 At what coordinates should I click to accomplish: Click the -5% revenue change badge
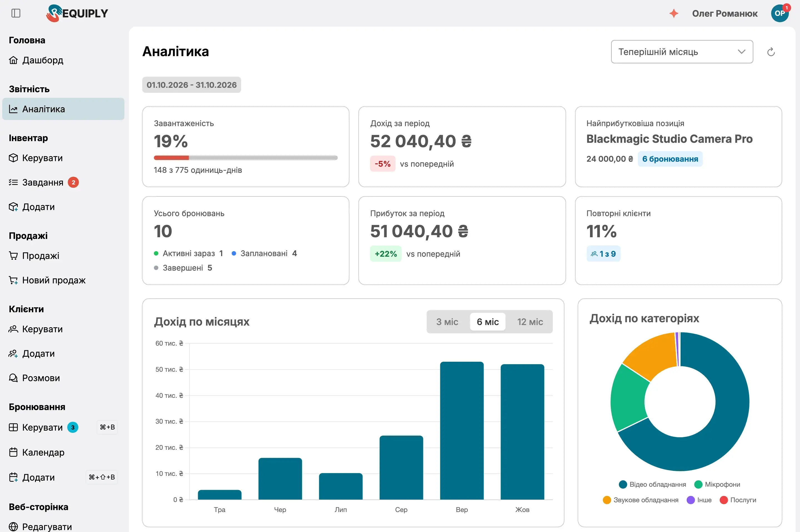382,164
